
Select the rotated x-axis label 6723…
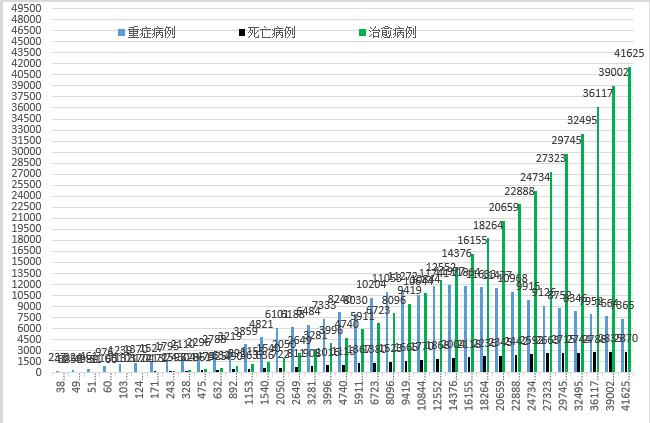(x=374, y=390)
